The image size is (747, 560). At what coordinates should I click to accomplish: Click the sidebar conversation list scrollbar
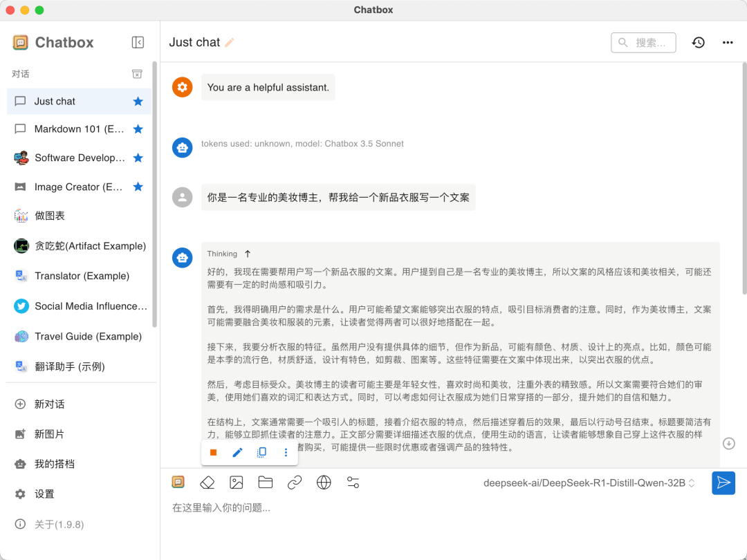154,194
